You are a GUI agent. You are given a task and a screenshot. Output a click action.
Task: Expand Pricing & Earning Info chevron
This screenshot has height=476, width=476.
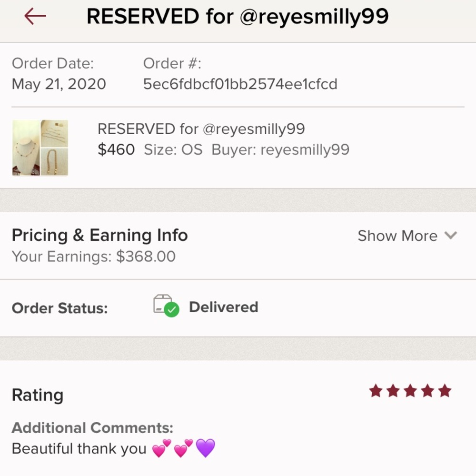click(x=450, y=236)
